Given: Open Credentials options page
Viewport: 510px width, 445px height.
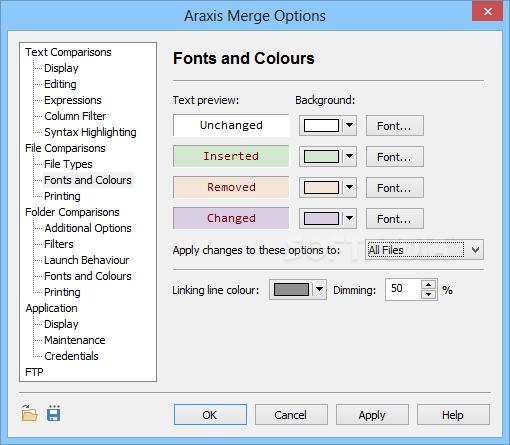Looking at the screenshot, I should coord(71,356).
